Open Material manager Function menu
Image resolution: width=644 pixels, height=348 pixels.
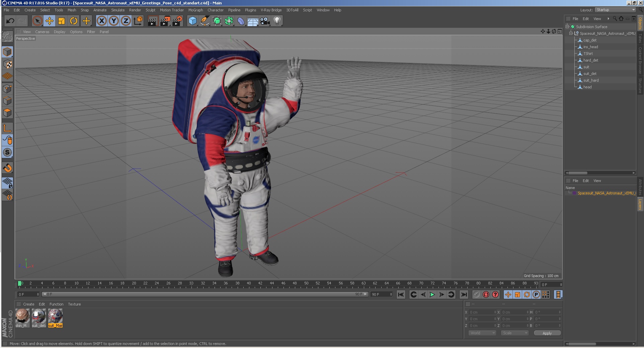click(x=56, y=304)
